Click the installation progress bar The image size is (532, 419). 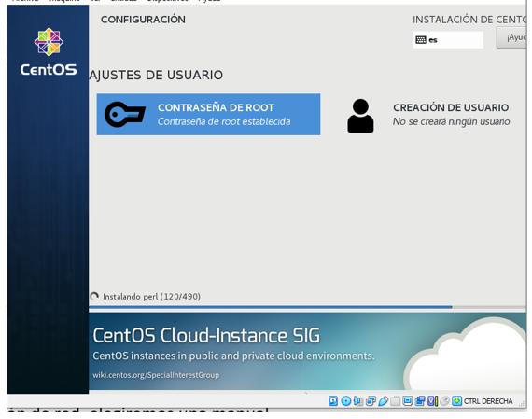[307, 307]
